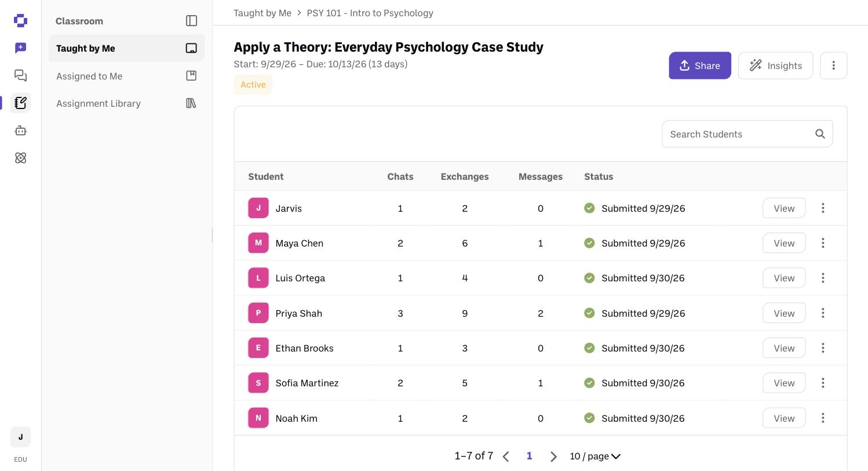This screenshot has width=868, height=471.
Task: Open row menu for Ethan Brooks
Action: [823, 348]
